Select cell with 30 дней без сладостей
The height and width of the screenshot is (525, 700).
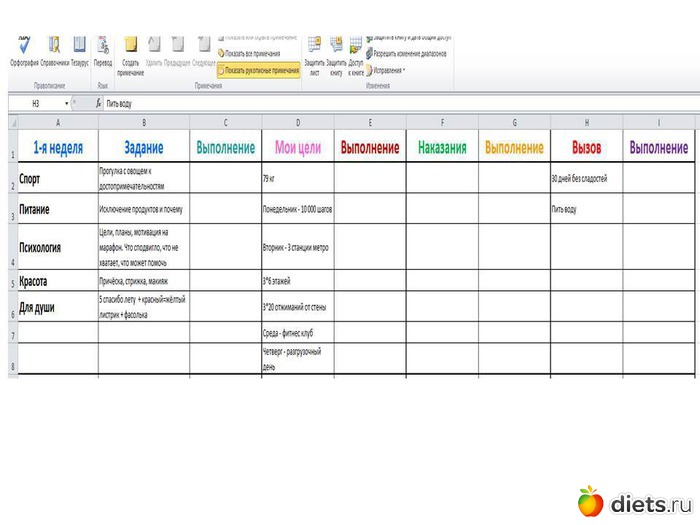586,180
